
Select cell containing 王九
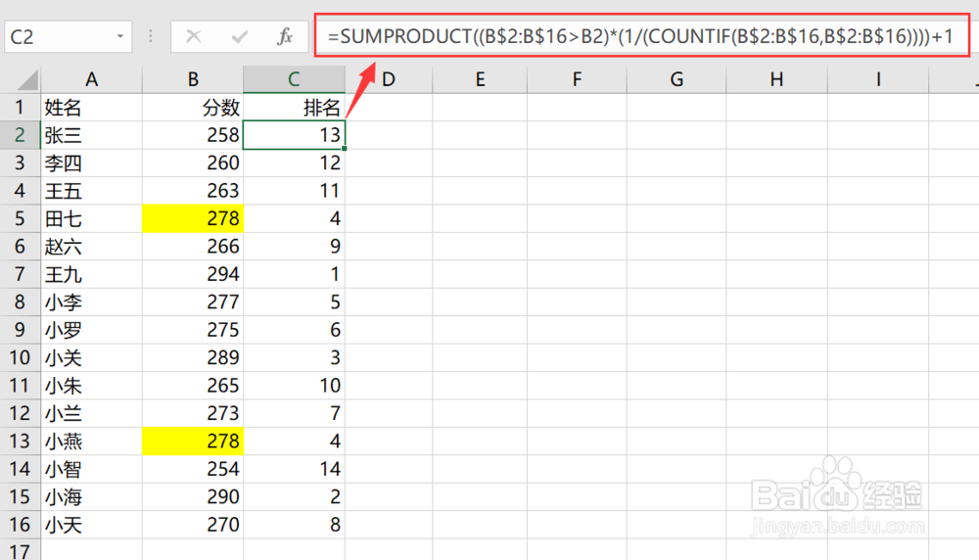tap(91, 274)
